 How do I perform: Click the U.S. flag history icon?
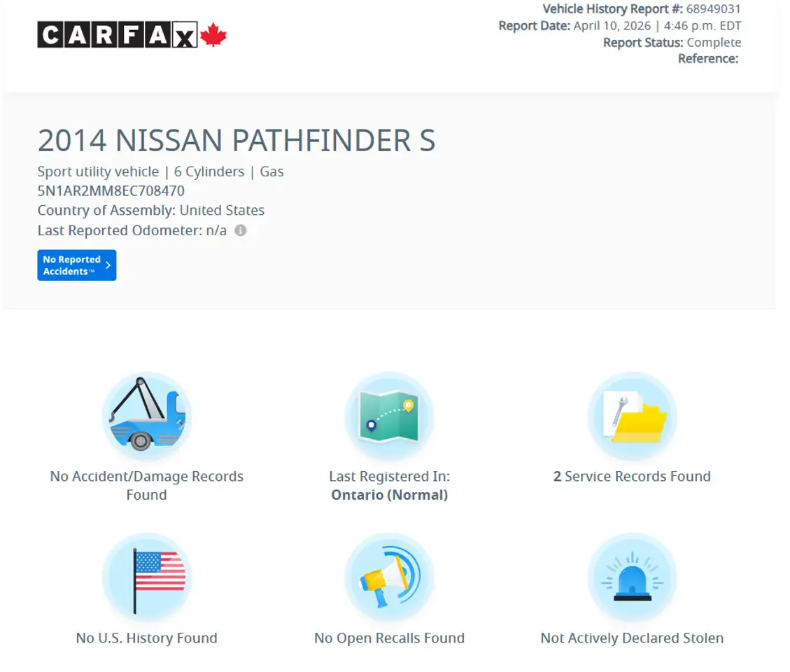pyautogui.click(x=147, y=577)
